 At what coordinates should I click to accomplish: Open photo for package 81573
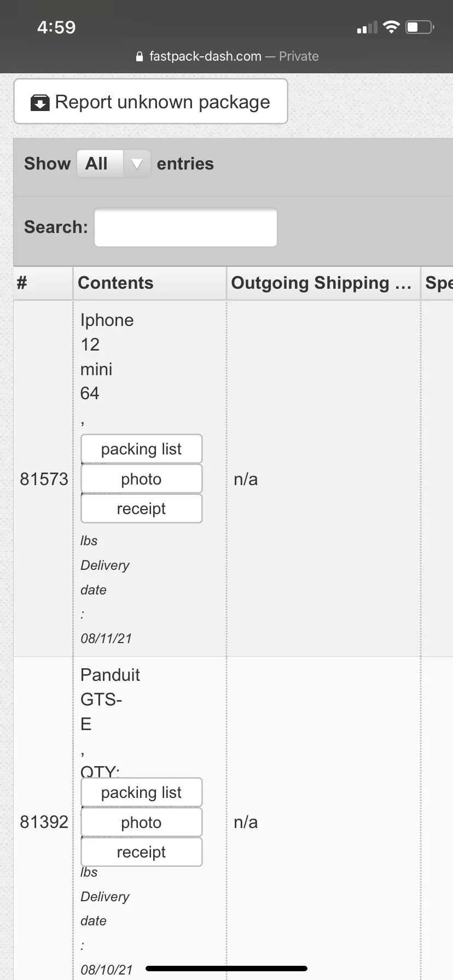(x=141, y=479)
